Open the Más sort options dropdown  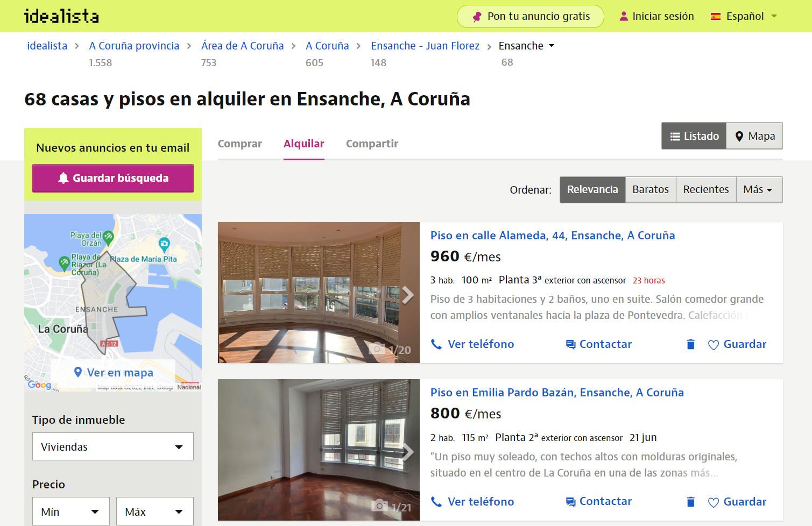click(x=758, y=189)
